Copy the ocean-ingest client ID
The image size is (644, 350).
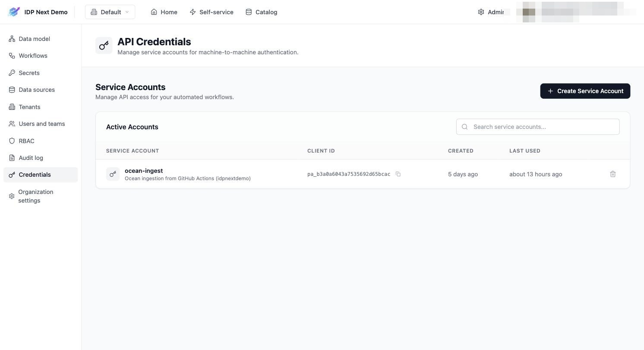click(398, 174)
